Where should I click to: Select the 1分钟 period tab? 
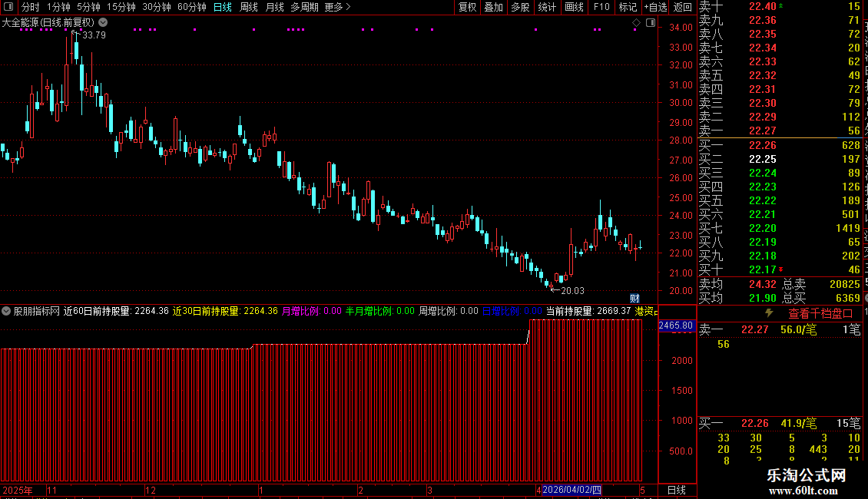58,7
